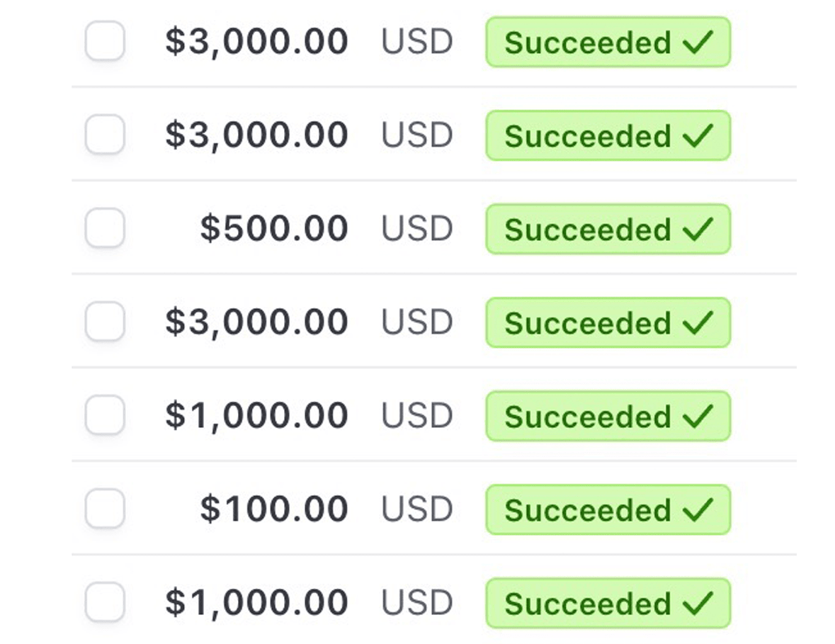Open the topmost $3,000.00 amount

pyautogui.click(x=256, y=42)
